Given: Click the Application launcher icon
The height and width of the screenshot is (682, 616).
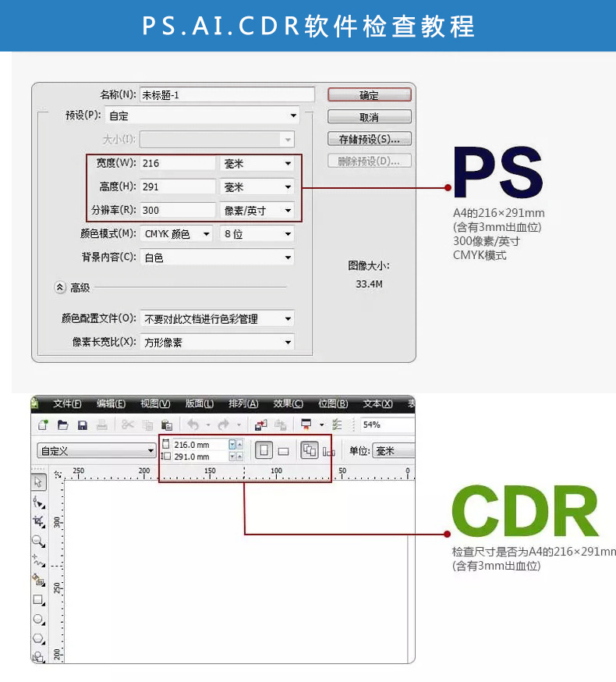Looking at the screenshot, I should pos(306,424).
